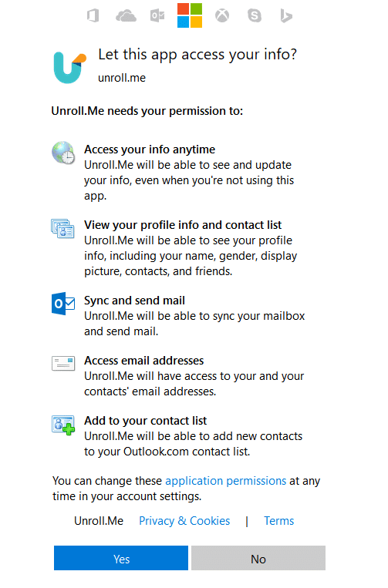Click the globe clock access anytime icon
The width and height of the screenshot is (388, 588).
pos(63,153)
